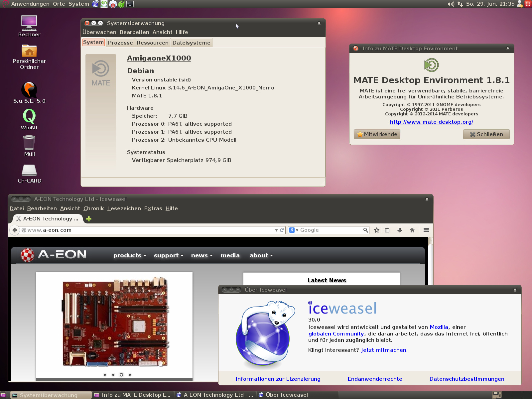
Task: Click the red power shutdown icon
Action: 528,4
